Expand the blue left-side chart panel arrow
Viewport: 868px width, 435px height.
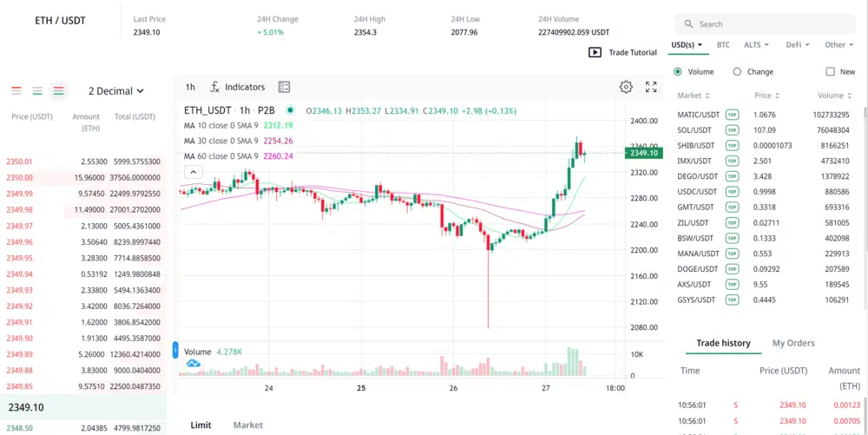point(175,351)
